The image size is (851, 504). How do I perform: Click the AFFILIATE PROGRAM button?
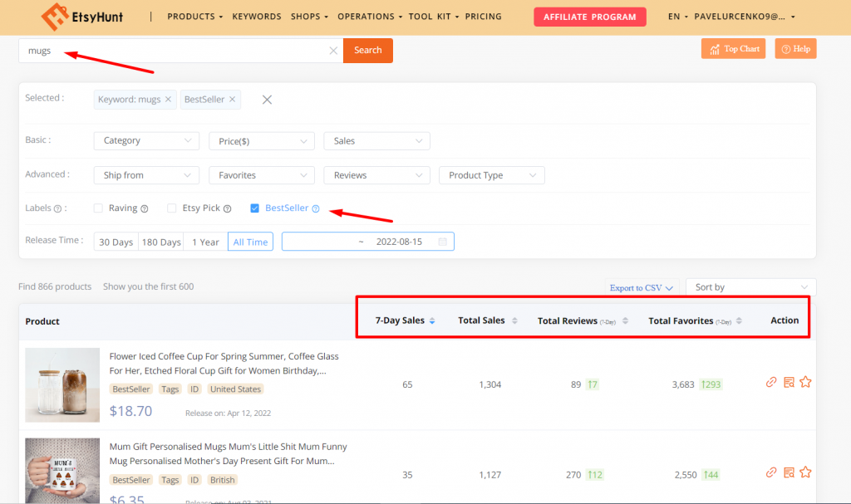[589, 17]
